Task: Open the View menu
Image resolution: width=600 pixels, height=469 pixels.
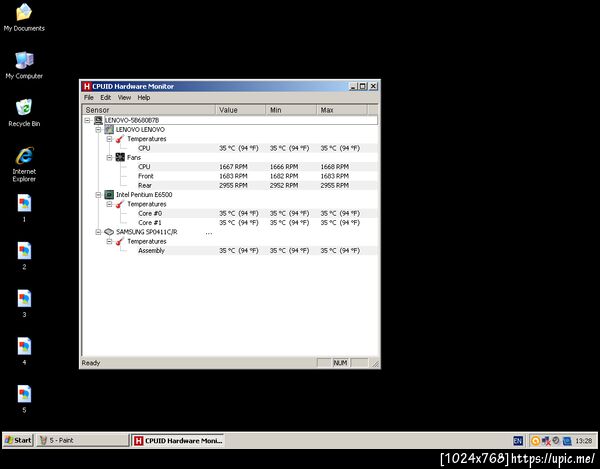Action: 124,98
